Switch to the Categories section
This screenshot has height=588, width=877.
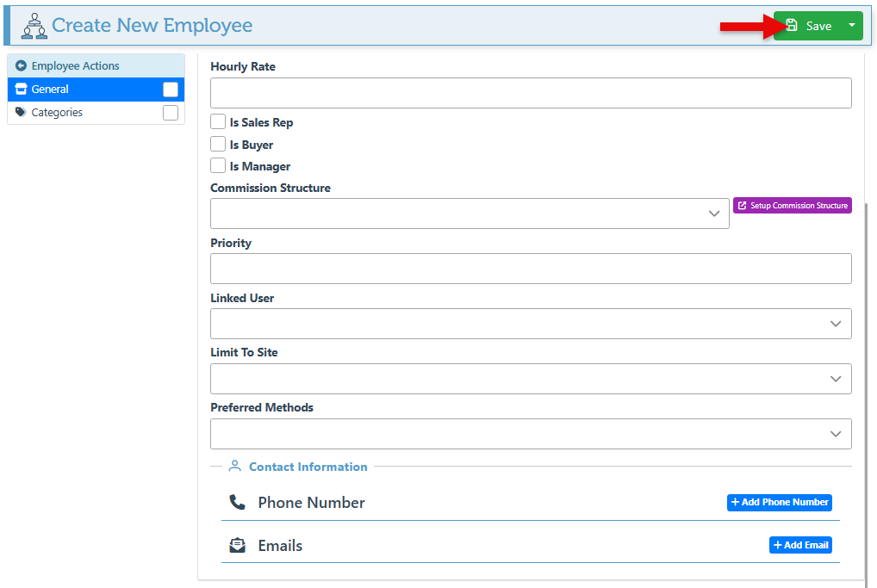[x=86, y=113]
